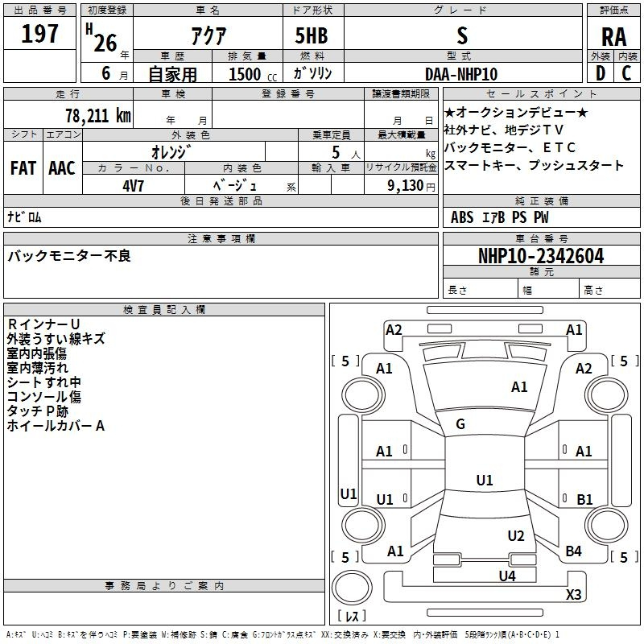Select the line スマートキー、プッシュスタート
Screen dimensions: 644x644
tap(534, 165)
